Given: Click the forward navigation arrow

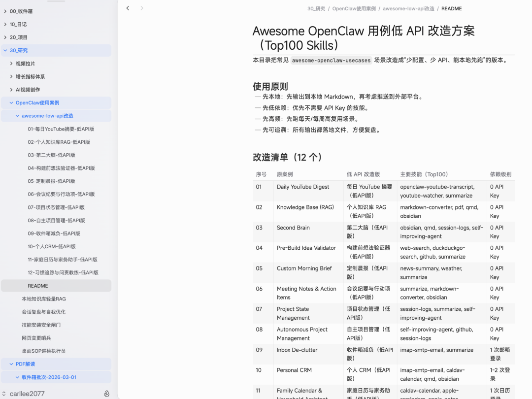Looking at the screenshot, I should (x=141, y=8).
